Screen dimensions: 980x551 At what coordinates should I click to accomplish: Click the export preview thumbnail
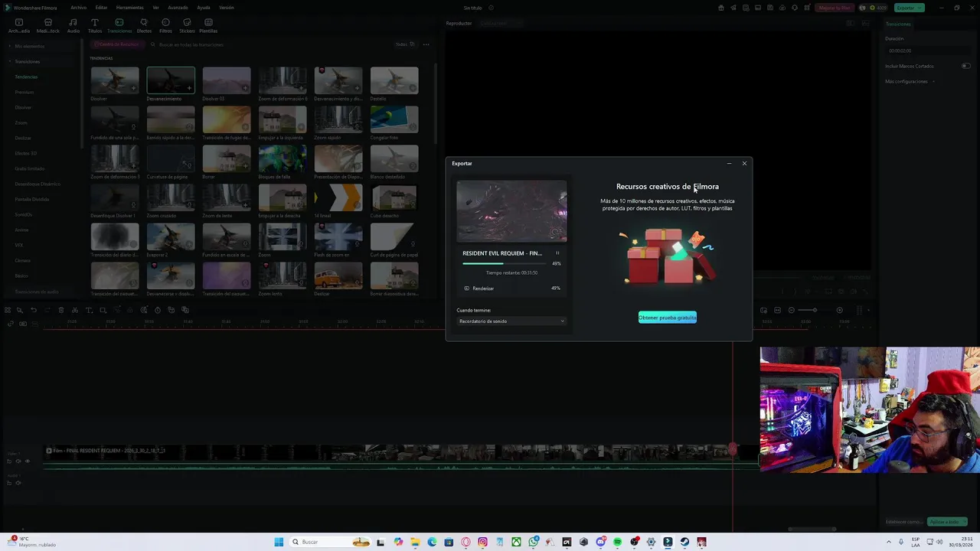tap(511, 211)
